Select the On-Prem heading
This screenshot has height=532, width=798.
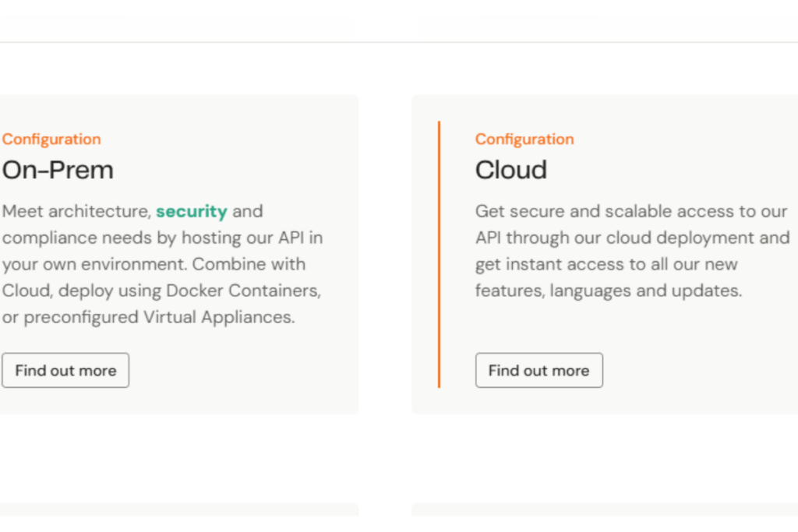coord(58,170)
